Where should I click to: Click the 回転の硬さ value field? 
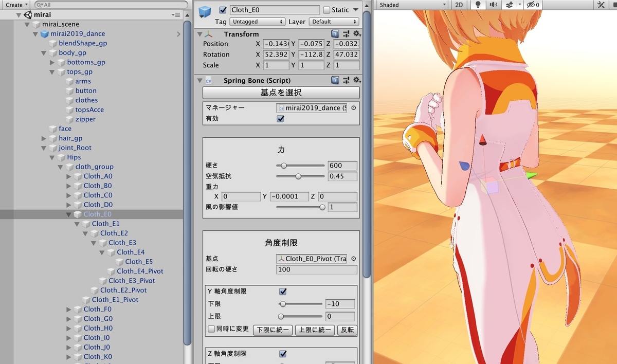317,269
